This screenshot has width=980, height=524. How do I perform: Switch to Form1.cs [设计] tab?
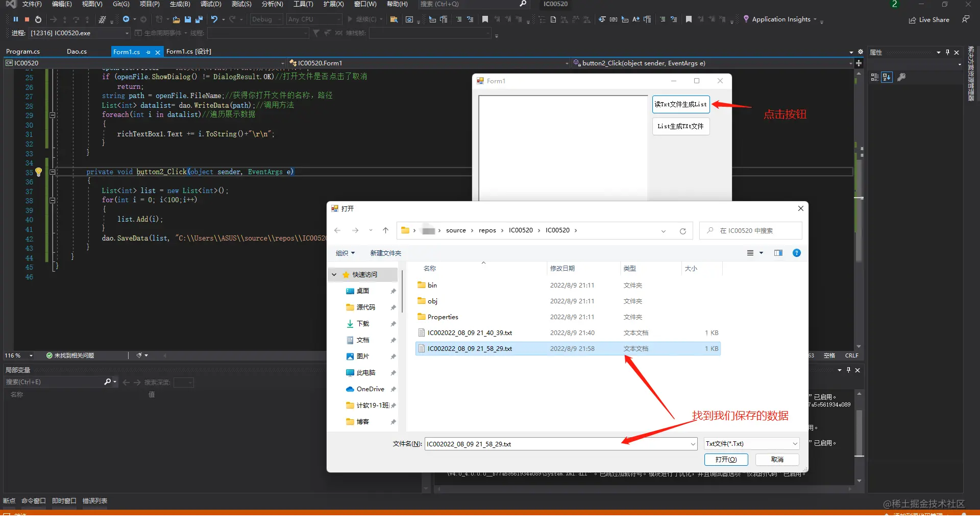coord(189,52)
